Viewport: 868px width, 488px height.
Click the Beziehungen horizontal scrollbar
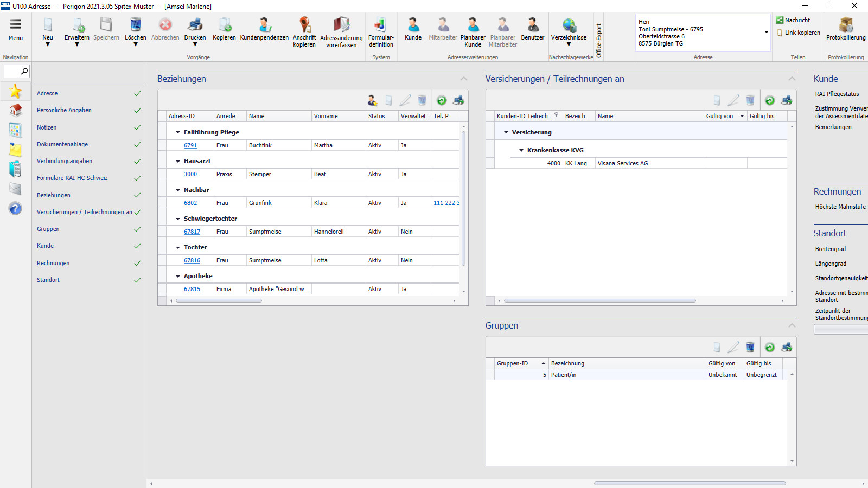(x=219, y=300)
